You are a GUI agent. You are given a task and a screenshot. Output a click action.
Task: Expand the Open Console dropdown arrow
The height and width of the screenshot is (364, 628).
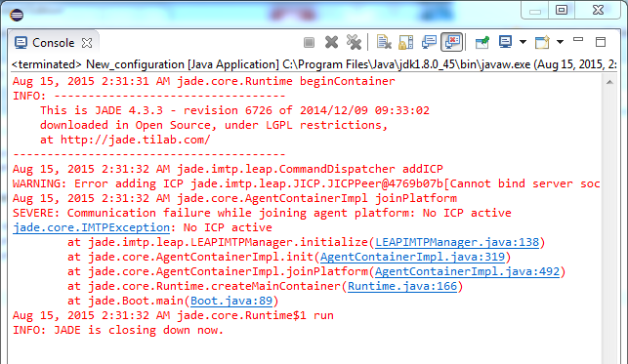coord(560,42)
